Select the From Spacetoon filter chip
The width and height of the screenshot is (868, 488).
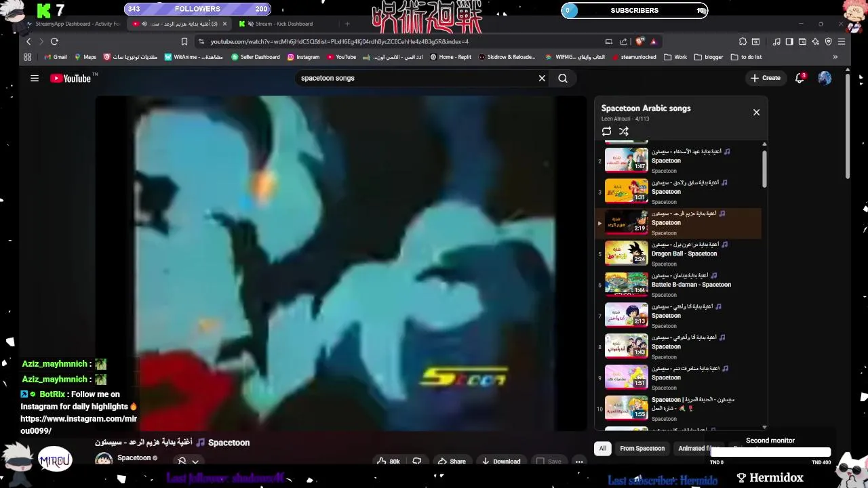pos(642,448)
